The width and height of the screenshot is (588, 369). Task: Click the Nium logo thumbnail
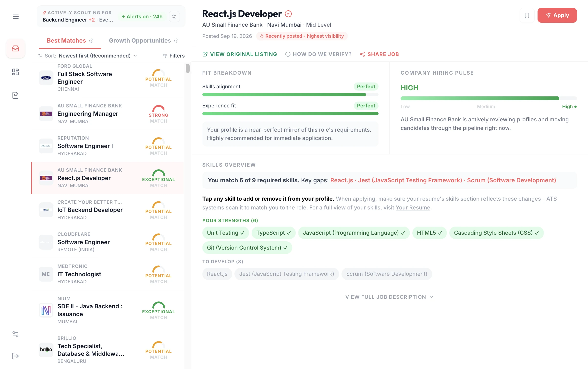(46, 310)
